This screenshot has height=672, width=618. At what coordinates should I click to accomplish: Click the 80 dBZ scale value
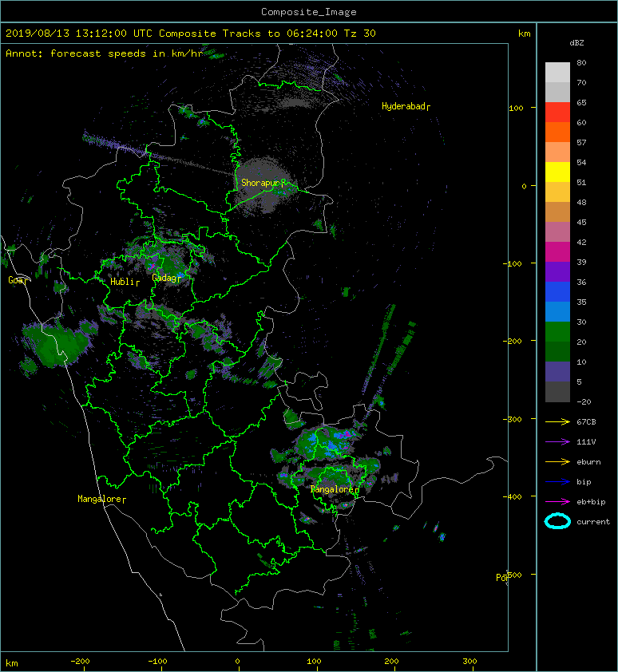[581, 62]
